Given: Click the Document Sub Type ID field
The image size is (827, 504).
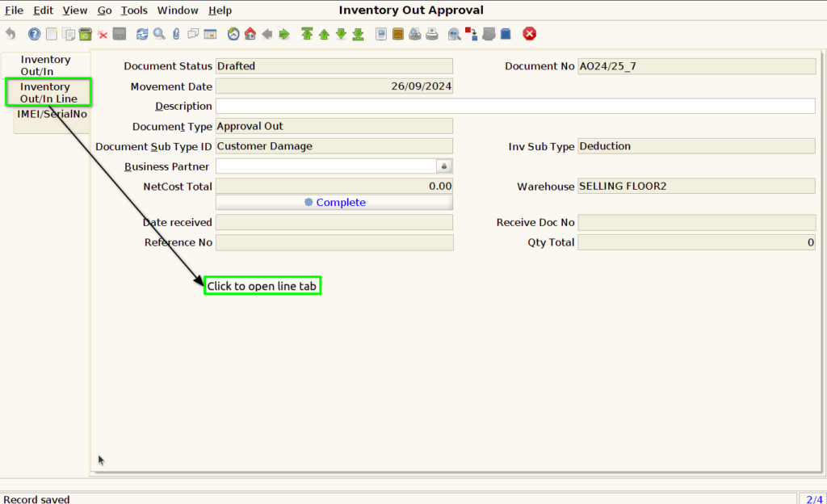Looking at the screenshot, I should point(334,146).
